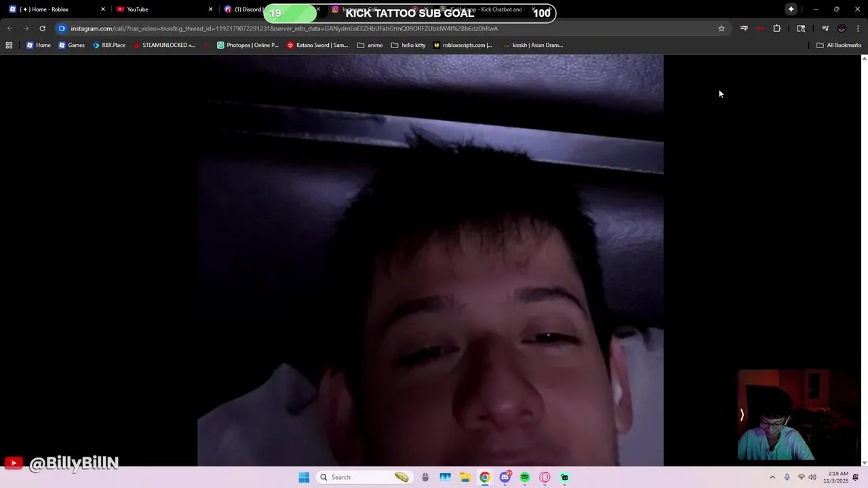The image size is (868, 488).
Task: Open Spotify from taskbar
Action: [525, 477]
